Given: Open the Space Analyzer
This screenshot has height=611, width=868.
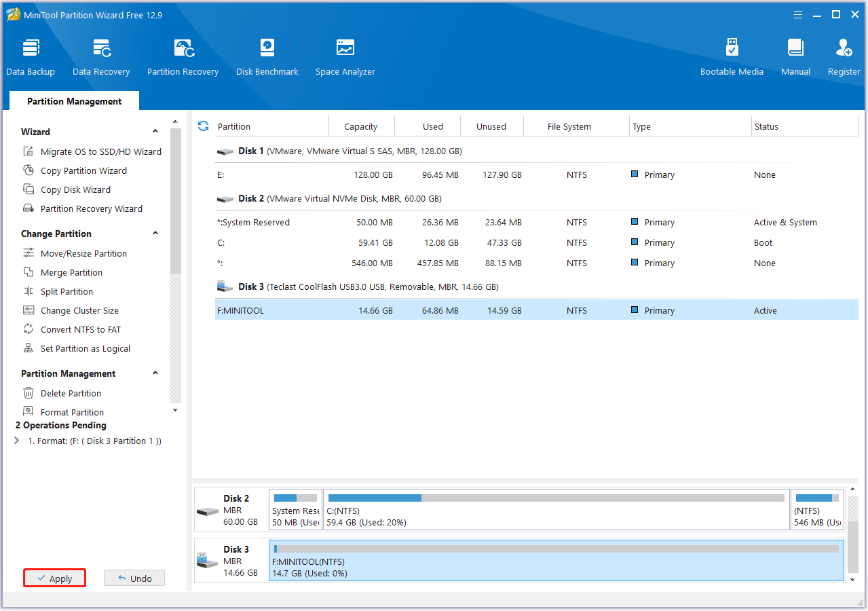Looking at the screenshot, I should click(x=345, y=56).
